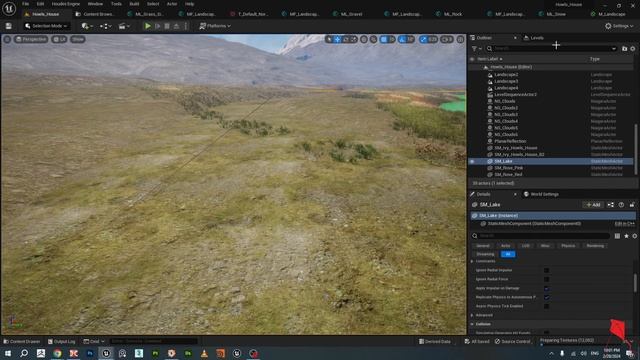
Task: Click the Add component button in Details
Action: point(593,205)
